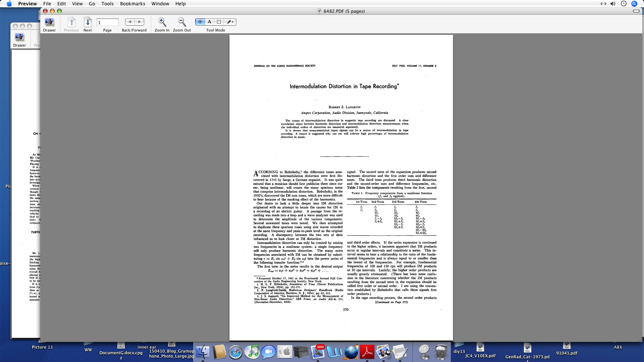The height and width of the screenshot is (362, 644).
Task: Click the Previous page button
Action: click(71, 22)
